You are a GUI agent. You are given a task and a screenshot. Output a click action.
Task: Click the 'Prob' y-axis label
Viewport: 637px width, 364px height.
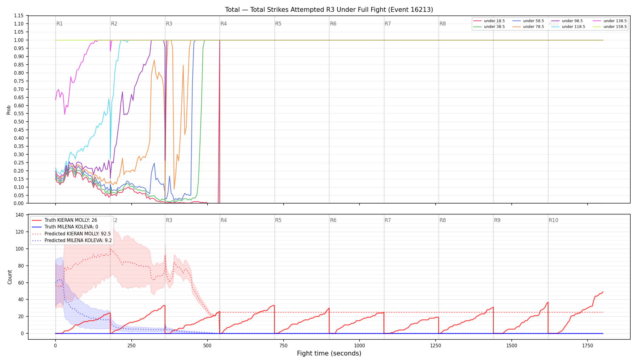tap(9, 110)
